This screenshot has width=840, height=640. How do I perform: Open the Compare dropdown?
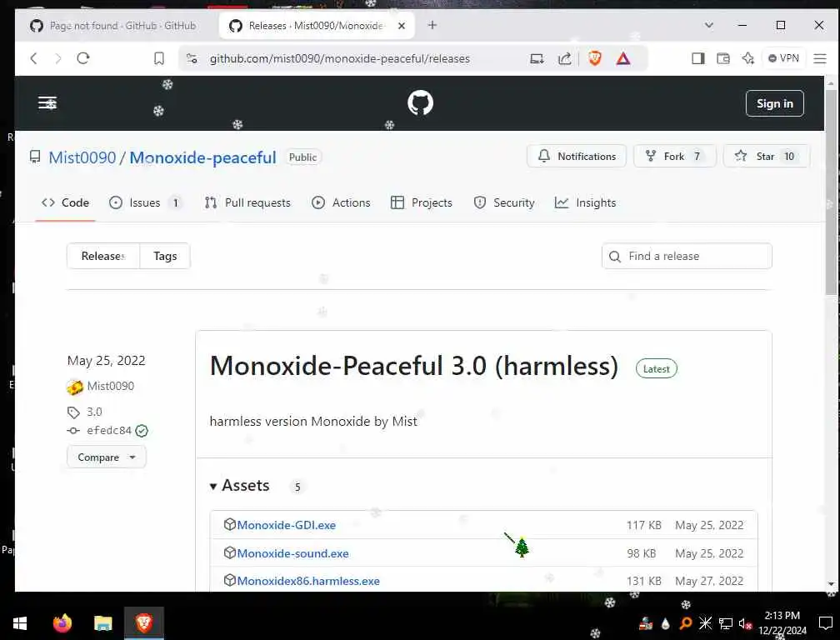(106, 457)
